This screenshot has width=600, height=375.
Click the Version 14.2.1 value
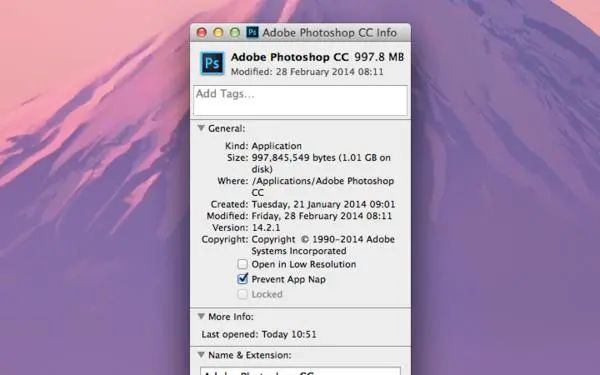coord(266,228)
